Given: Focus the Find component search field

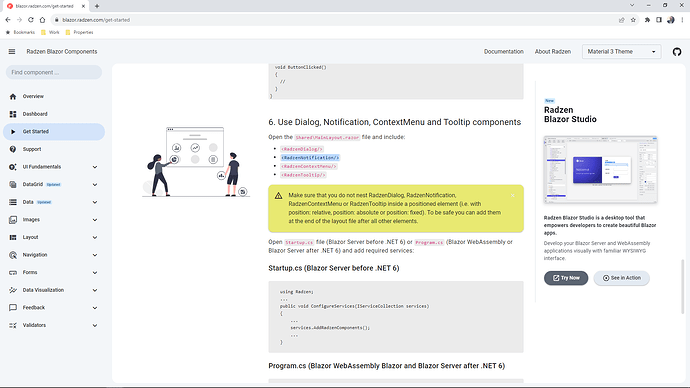Looking at the screenshot, I should (54, 72).
